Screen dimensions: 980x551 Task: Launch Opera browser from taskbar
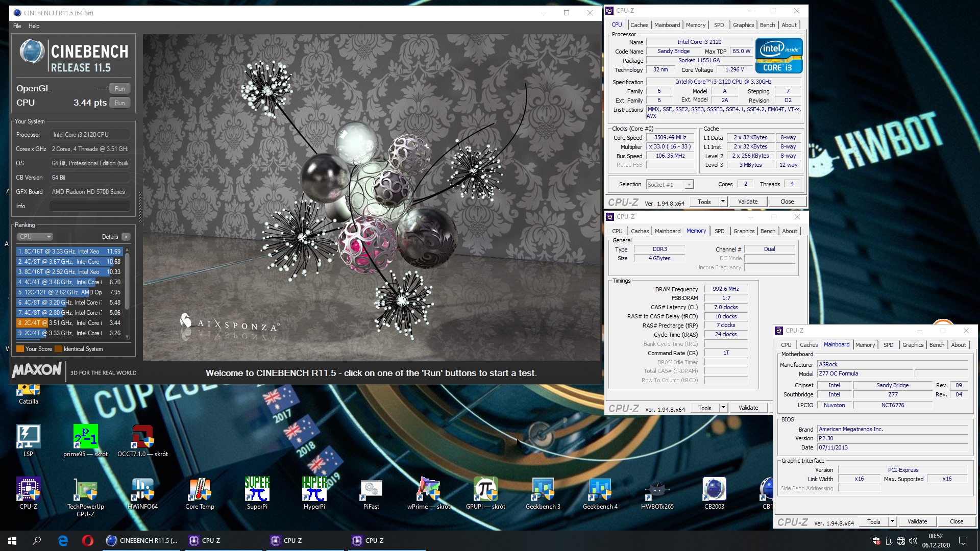87,540
